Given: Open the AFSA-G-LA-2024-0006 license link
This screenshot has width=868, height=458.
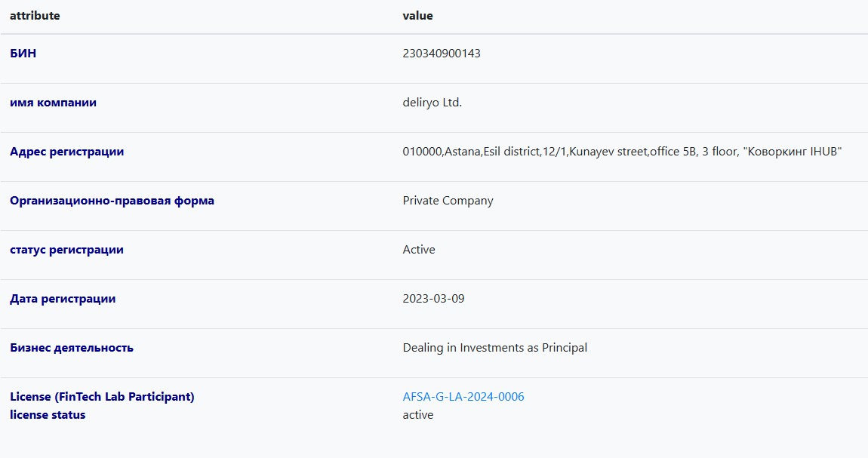Looking at the screenshot, I should (463, 397).
